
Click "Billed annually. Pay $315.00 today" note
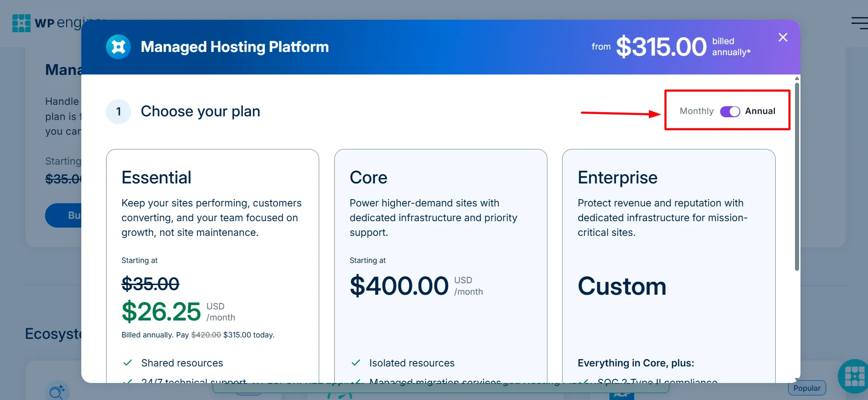tap(198, 335)
